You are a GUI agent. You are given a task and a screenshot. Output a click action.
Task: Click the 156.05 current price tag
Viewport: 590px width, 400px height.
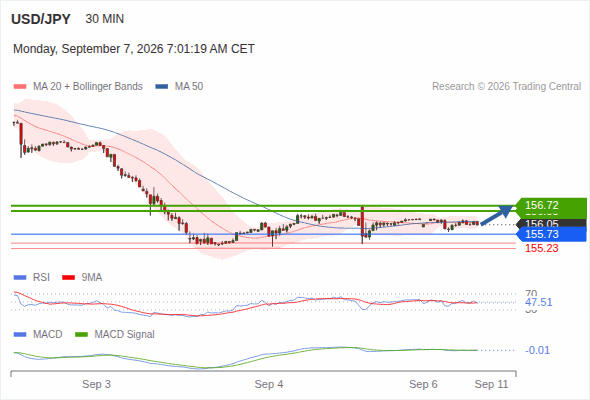[551, 224]
